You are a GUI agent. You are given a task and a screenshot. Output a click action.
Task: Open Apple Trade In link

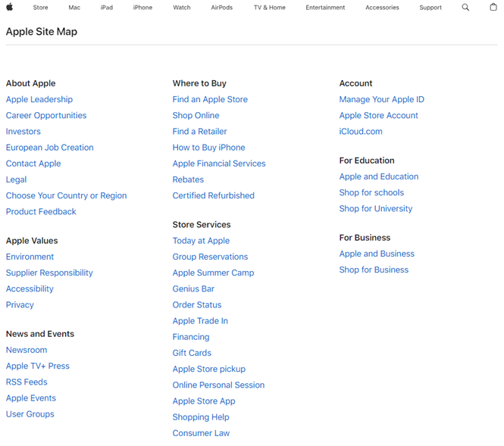200,321
